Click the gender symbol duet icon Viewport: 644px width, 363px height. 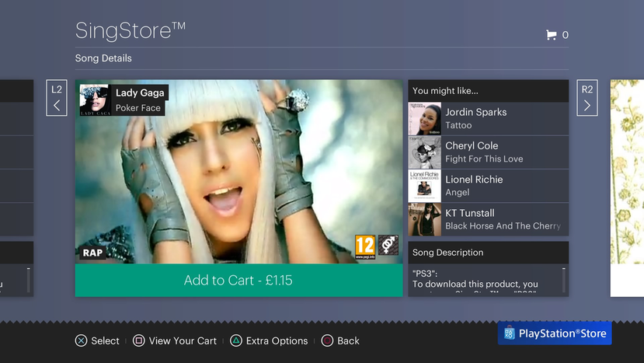coord(388,245)
